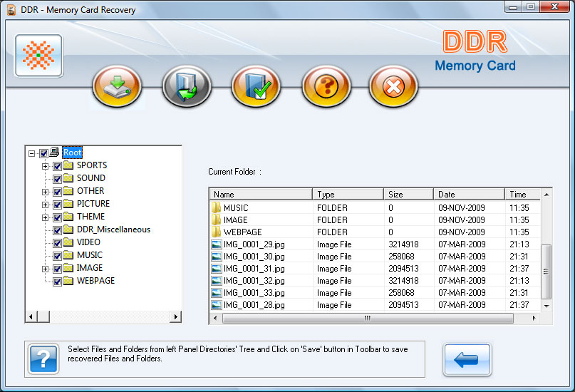The image size is (575, 392).
Task: Click the PICTURE folder icon in tree
Action: click(x=68, y=204)
